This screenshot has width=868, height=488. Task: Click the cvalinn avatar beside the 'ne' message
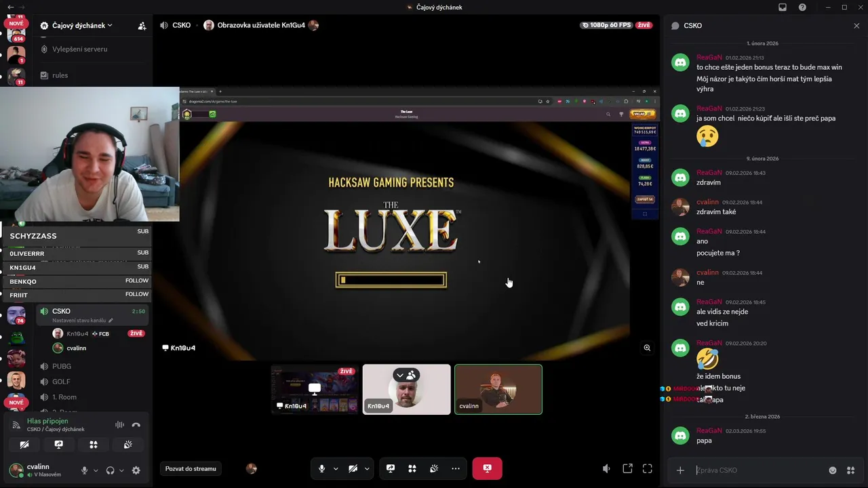pos(680,277)
